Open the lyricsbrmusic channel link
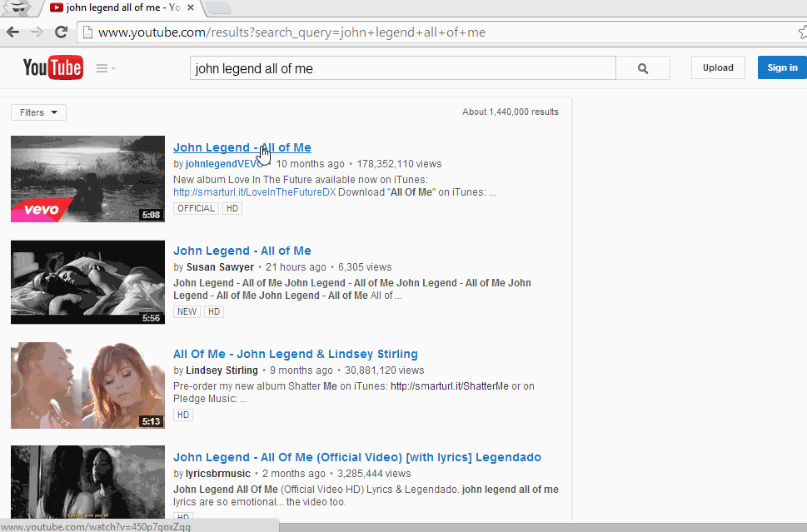This screenshot has height=532, width=807. tap(217, 474)
